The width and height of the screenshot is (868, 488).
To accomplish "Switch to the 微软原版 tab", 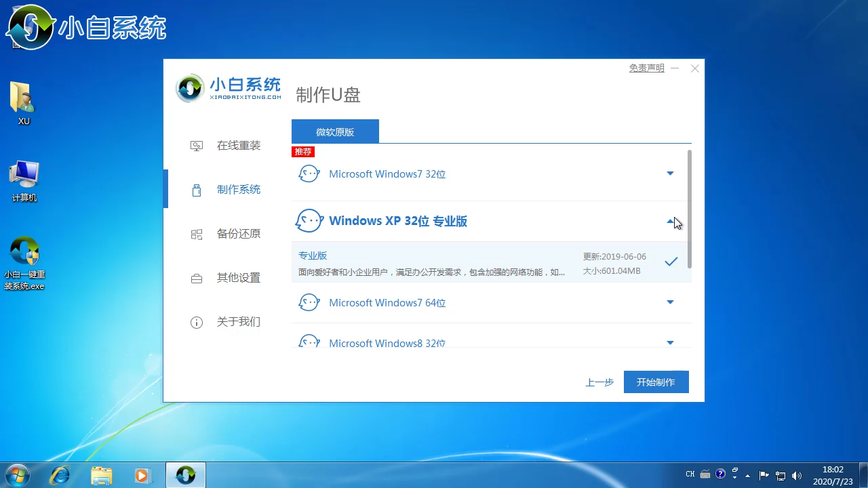I will 335,132.
